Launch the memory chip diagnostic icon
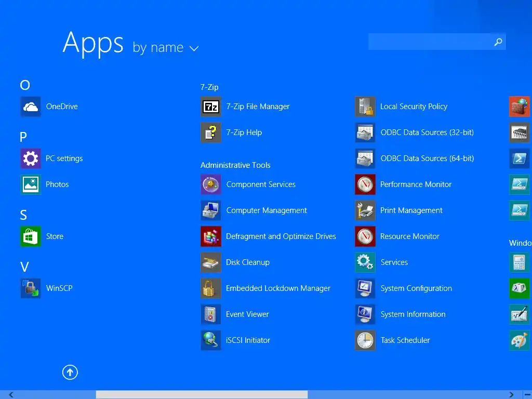 tap(520, 132)
